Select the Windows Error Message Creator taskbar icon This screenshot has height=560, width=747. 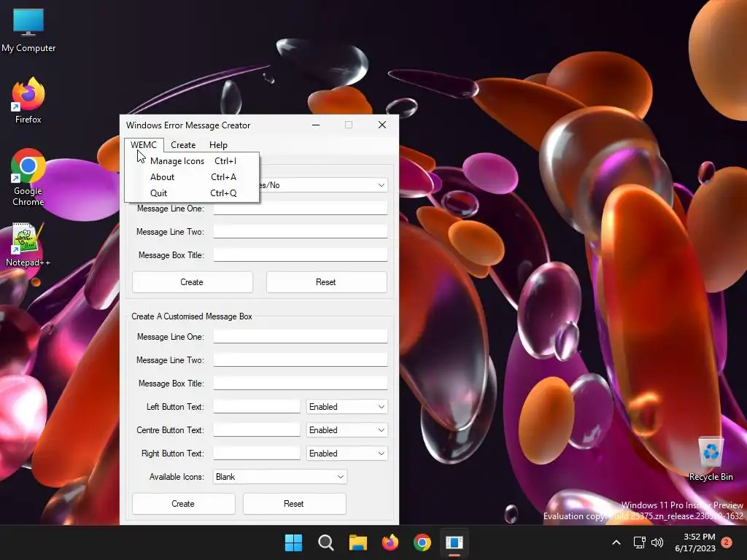[454, 542]
